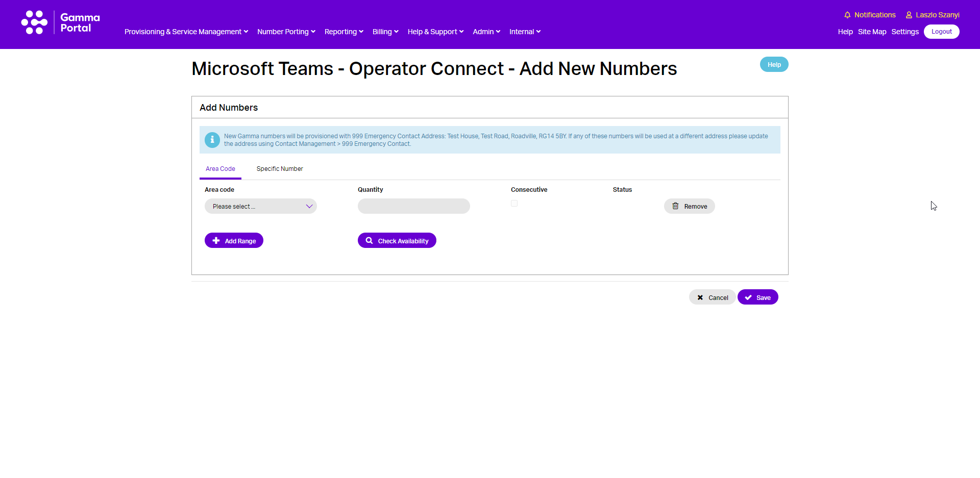The image size is (980, 478).
Task: Open the Site Map link
Action: [x=872, y=32]
